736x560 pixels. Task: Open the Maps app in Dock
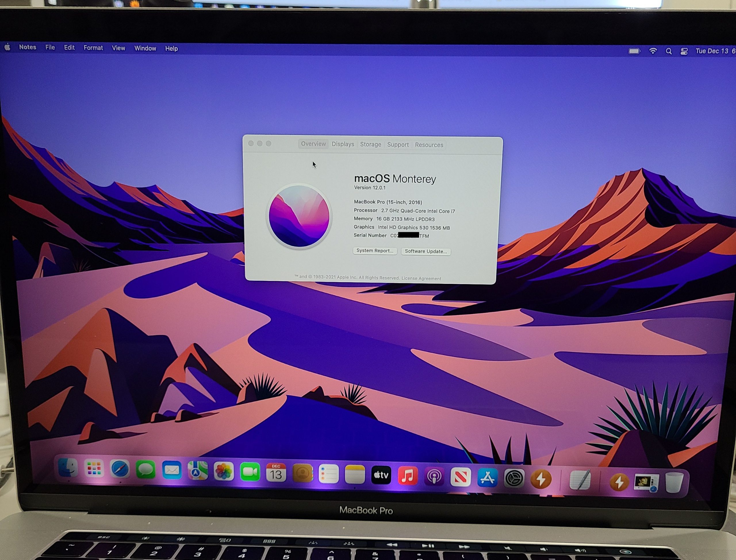(x=198, y=471)
